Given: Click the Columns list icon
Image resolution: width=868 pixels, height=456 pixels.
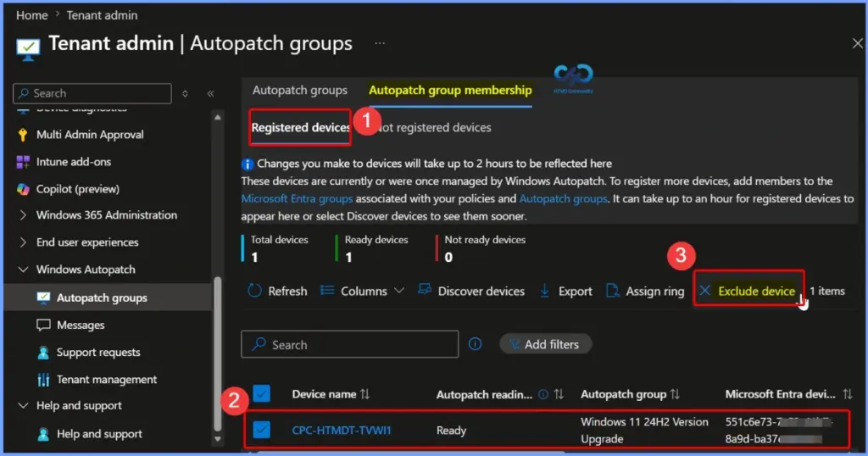Looking at the screenshot, I should (327, 291).
